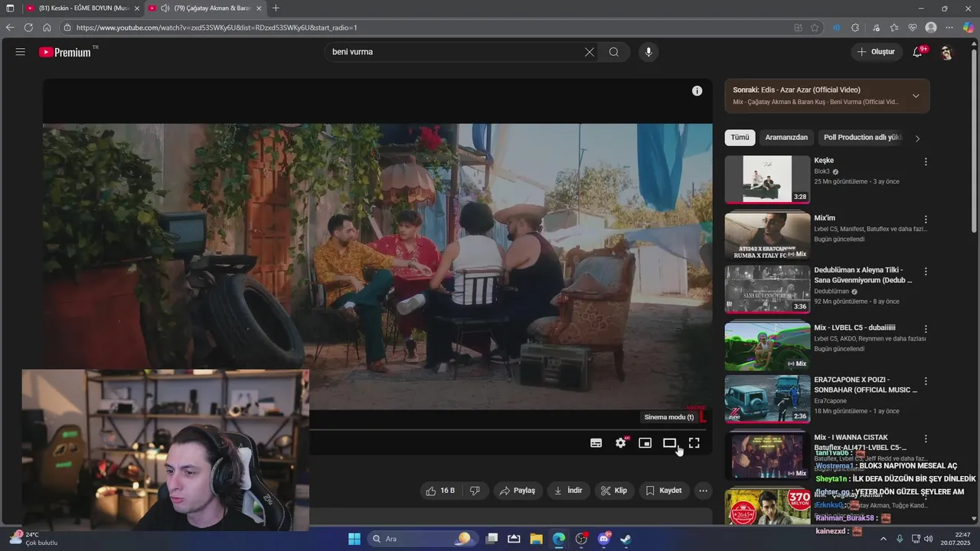Open Dedublüman Sana Güvenmiyorum video title
Screen dimensions: 980x551
point(863,275)
